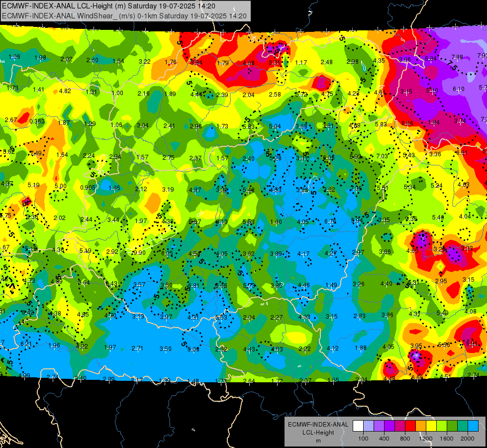Click the wind shear value 1.17
The width and height of the screenshot is (487, 448).
301,63
